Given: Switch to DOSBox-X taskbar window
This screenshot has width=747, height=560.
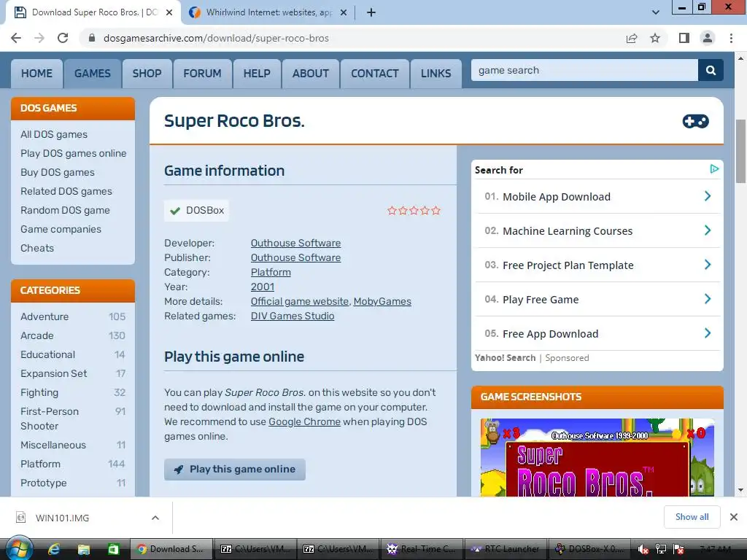Looking at the screenshot, I should tap(588, 549).
